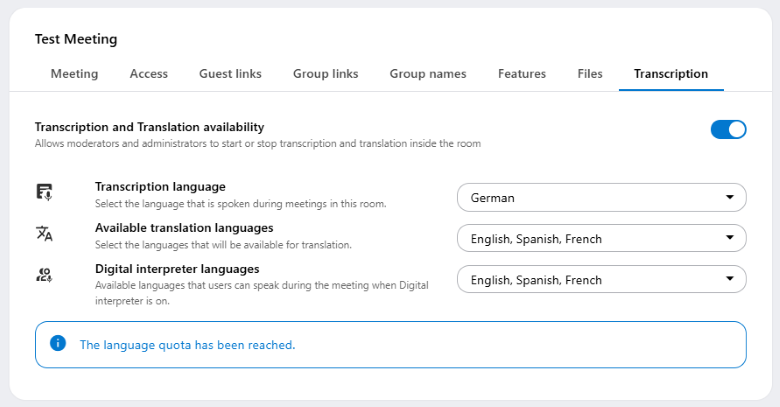
Task: Disable Transcription and Translation availability toggle
Action: click(728, 130)
